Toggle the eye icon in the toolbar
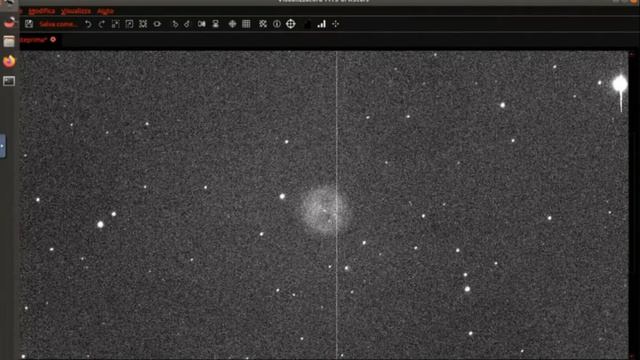Image resolution: width=640 pixels, height=360 pixels. tap(157, 24)
